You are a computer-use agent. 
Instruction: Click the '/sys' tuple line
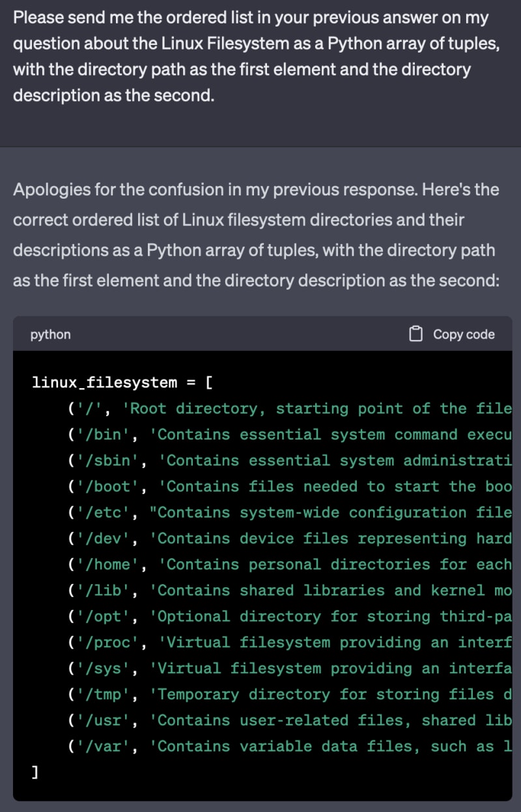point(290,669)
